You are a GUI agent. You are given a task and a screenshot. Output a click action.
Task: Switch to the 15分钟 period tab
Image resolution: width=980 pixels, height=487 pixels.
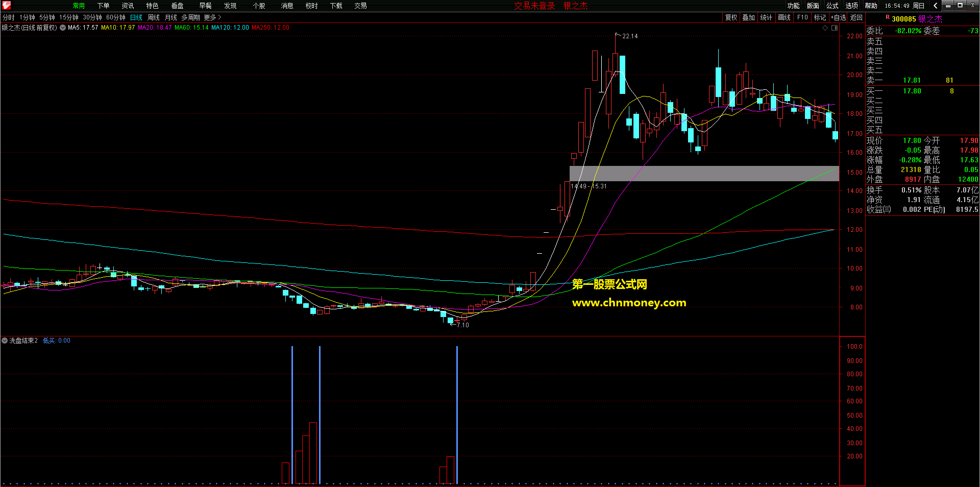[x=69, y=17]
